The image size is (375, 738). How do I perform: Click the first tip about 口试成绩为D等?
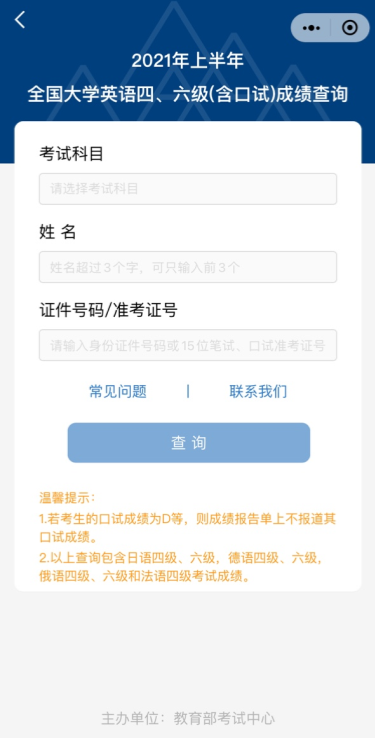click(187, 528)
